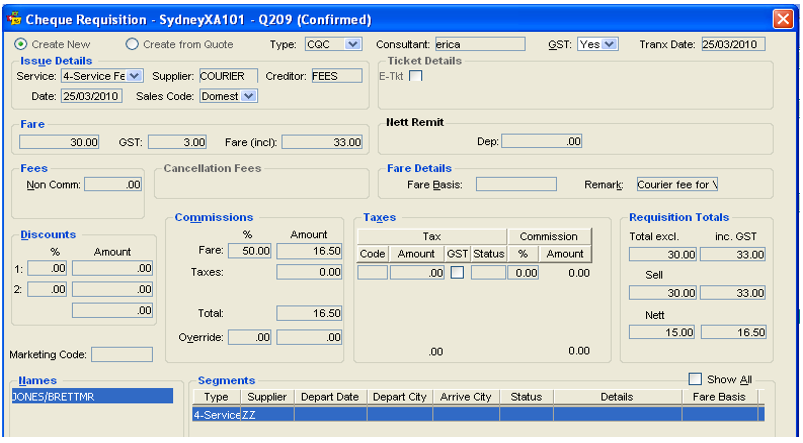803x443 pixels.
Task: Click the Depart Date column header
Action: tap(330, 397)
